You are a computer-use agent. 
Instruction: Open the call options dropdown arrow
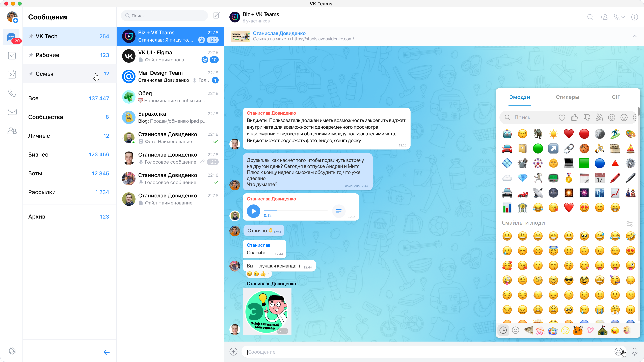click(x=623, y=17)
